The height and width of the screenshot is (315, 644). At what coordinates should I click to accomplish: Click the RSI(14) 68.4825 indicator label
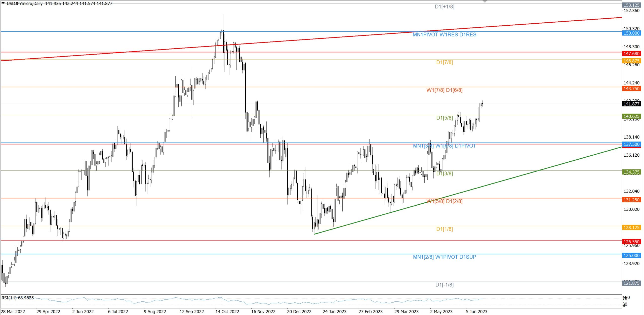[18, 298]
